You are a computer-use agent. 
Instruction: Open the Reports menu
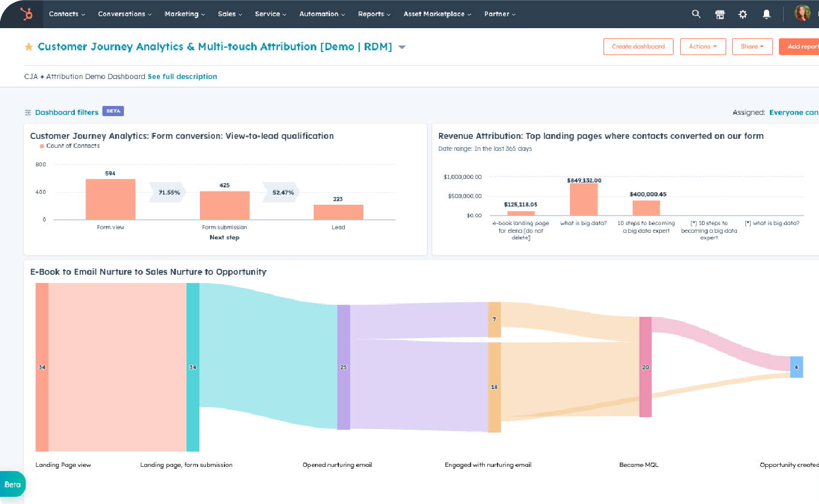374,14
